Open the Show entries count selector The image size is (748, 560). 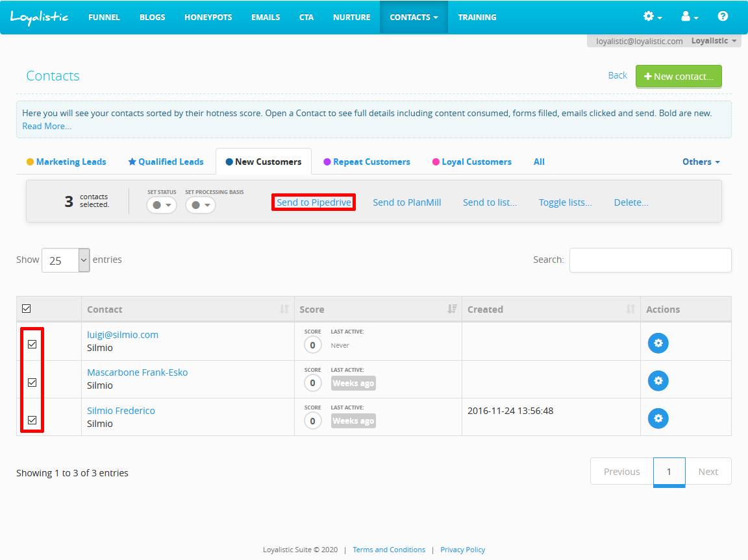coord(65,260)
